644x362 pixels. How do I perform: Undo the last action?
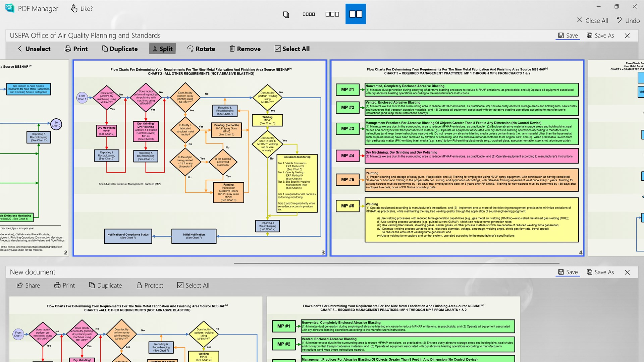[x=628, y=20]
